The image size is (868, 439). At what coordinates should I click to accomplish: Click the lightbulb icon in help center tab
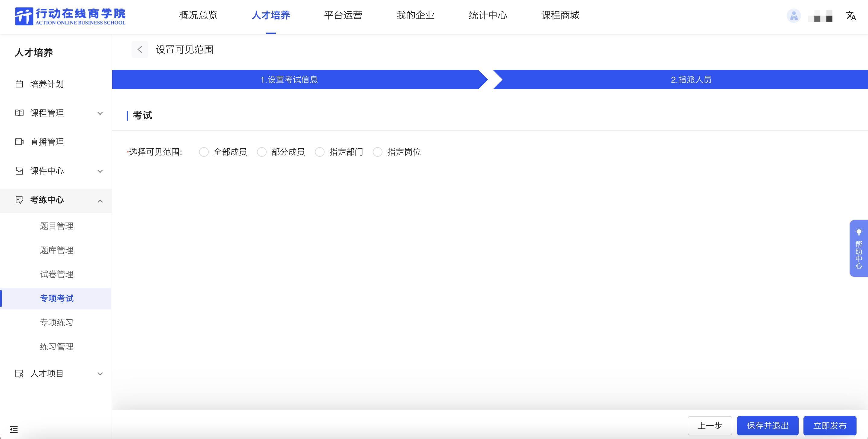point(859,232)
